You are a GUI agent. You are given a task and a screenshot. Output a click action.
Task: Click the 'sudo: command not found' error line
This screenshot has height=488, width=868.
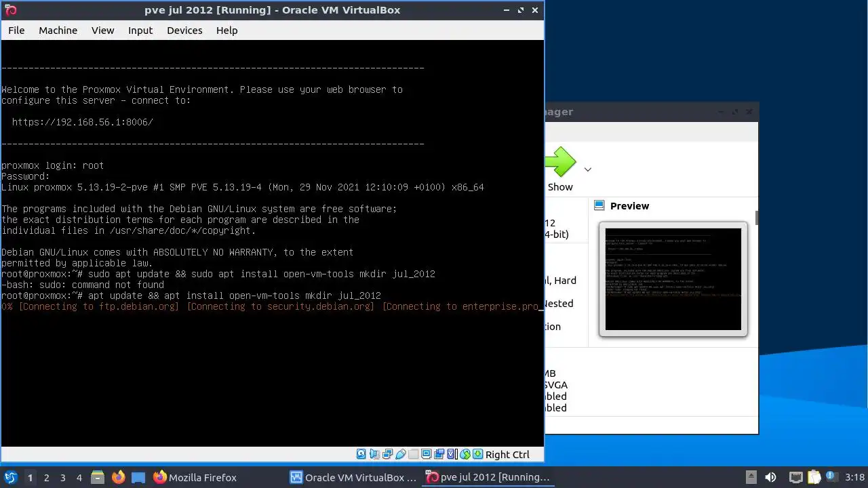point(83,285)
